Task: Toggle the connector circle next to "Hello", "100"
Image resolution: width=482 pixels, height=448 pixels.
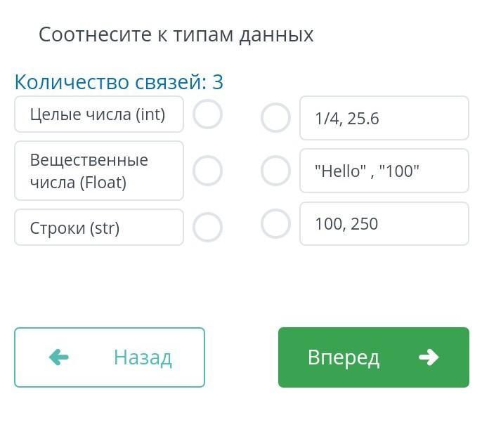Action: click(275, 171)
